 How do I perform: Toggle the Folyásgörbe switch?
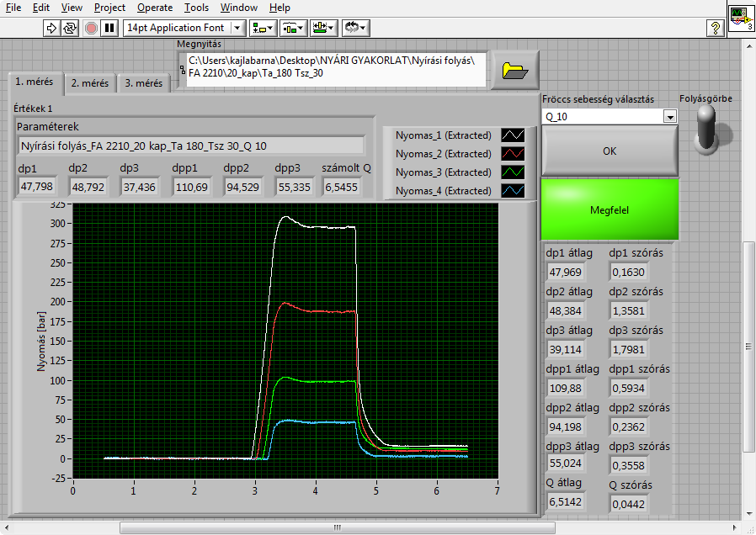pyautogui.click(x=706, y=129)
